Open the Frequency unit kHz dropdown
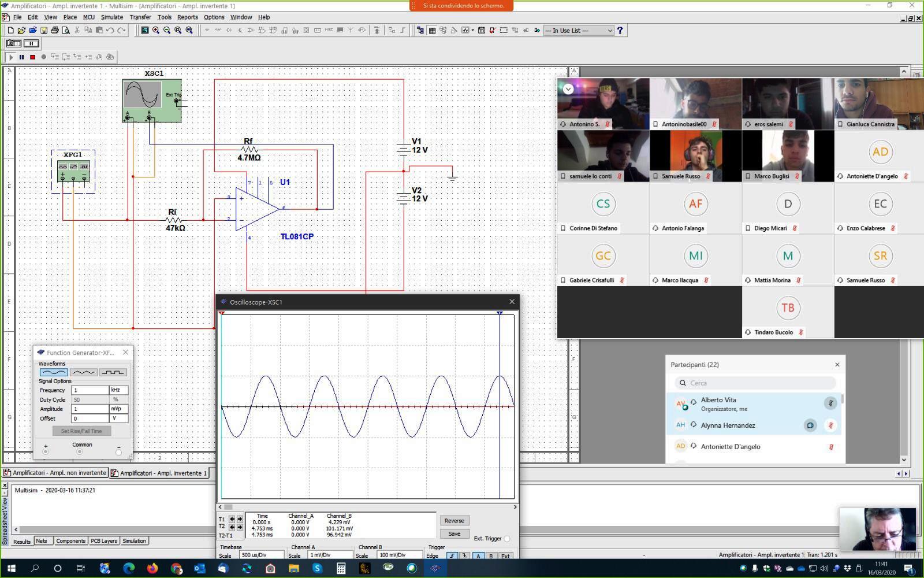 [x=118, y=390]
